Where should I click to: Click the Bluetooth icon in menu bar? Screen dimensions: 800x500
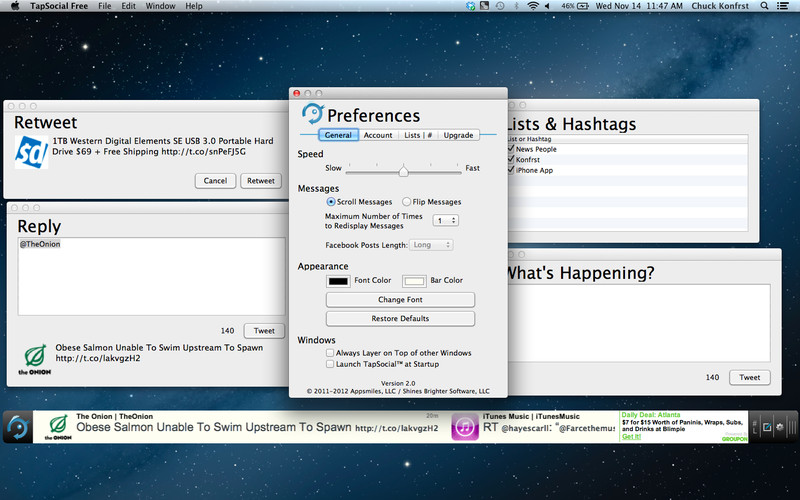[516, 6]
